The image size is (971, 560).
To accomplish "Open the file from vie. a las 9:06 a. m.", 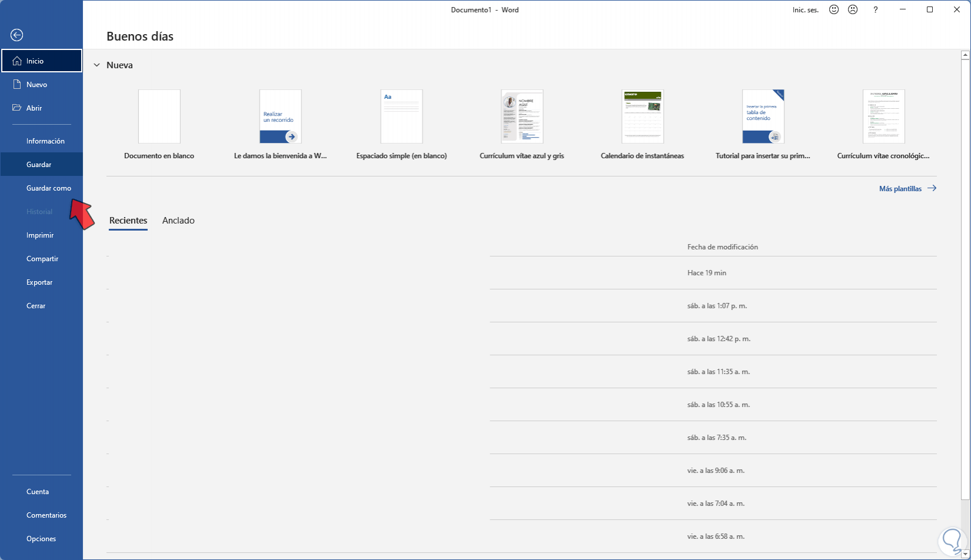I will coord(521,471).
